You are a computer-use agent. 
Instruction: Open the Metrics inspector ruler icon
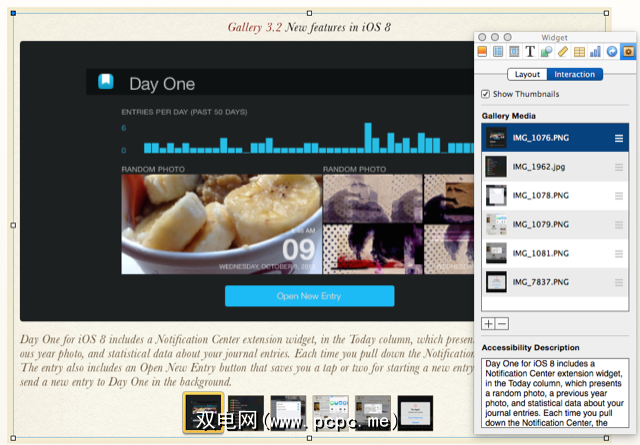[562, 51]
